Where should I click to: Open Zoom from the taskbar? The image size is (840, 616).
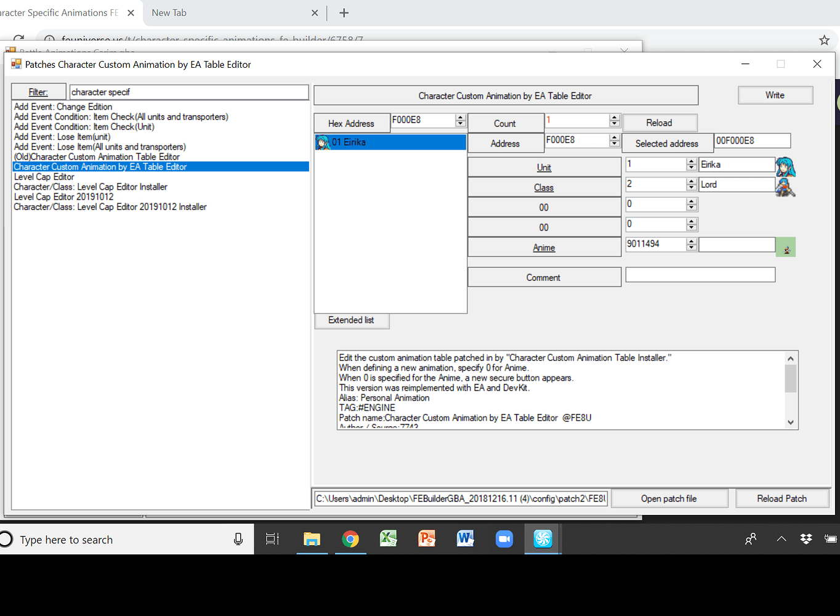[x=504, y=540]
